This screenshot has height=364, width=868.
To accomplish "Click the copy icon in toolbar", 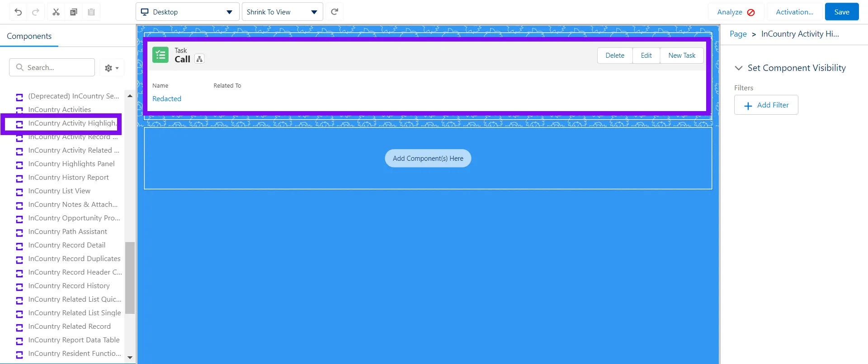I will 74,12.
